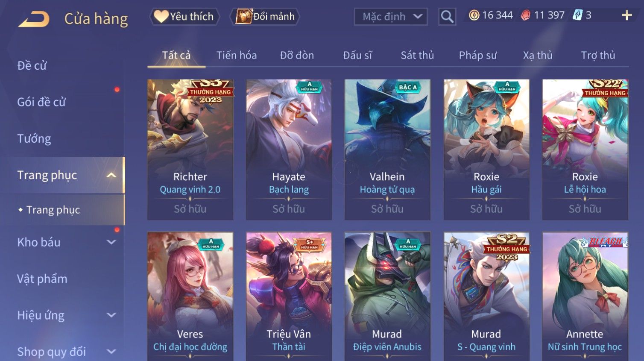644x361 pixels.
Task: Open Gói đề cử in sidebar
Action: tap(41, 102)
